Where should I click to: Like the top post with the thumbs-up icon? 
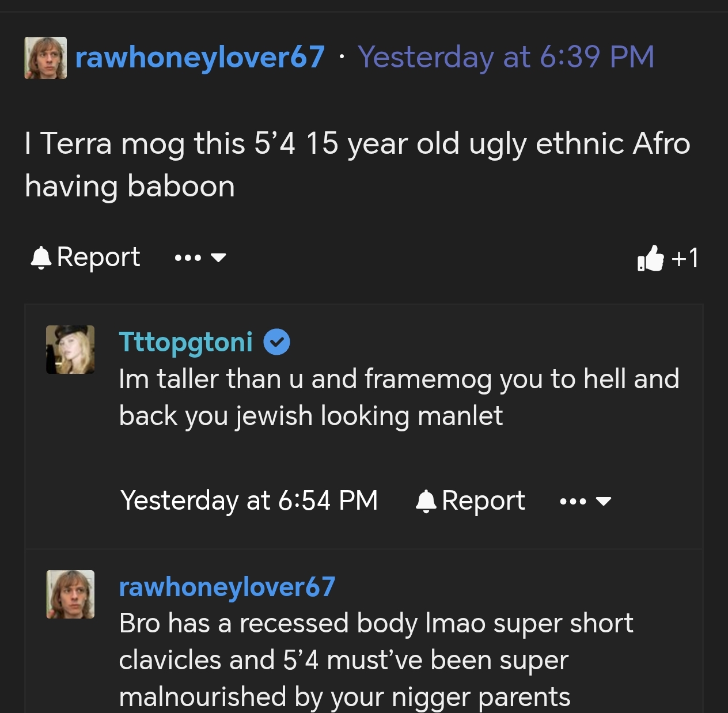(650, 258)
